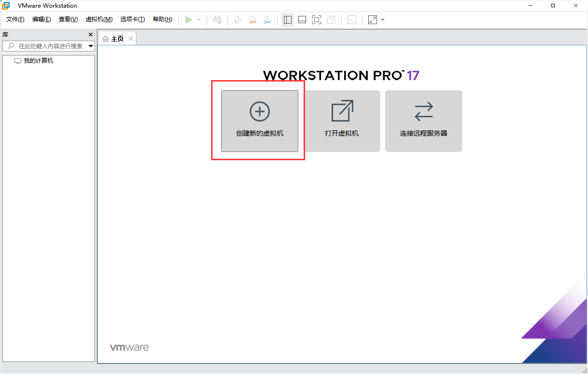Image resolution: width=588 pixels, height=374 pixels.
Task: Expand the power options dropdown arrow
Action: click(199, 20)
